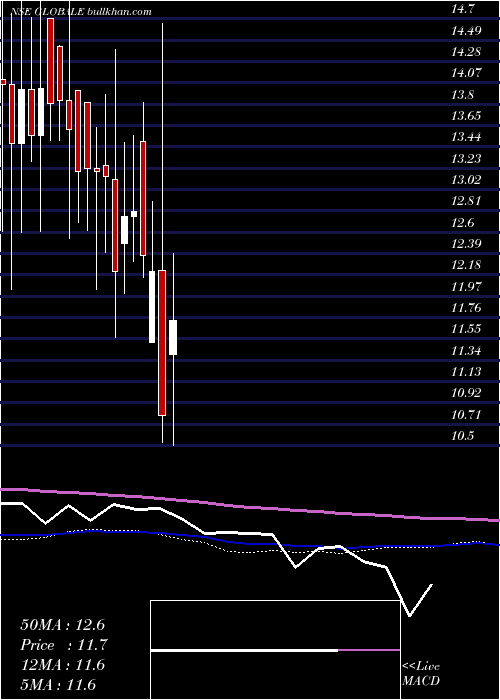Click the '50MA : 12.6' readout
The image size is (500, 700).
[x=62, y=625]
